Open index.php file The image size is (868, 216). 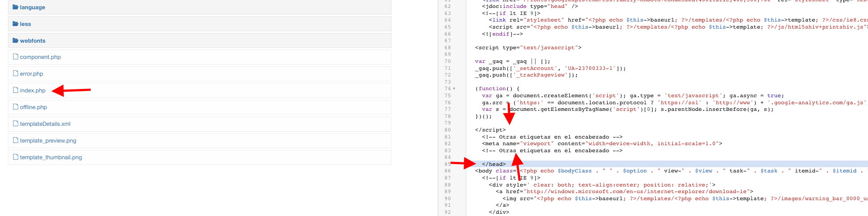click(33, 91)
